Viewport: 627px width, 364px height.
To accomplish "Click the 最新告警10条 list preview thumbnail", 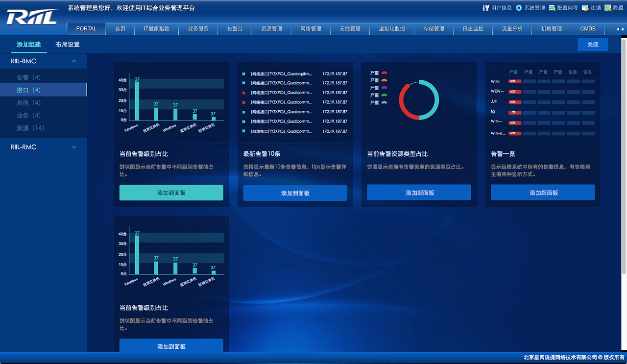I will pos(295,102).
